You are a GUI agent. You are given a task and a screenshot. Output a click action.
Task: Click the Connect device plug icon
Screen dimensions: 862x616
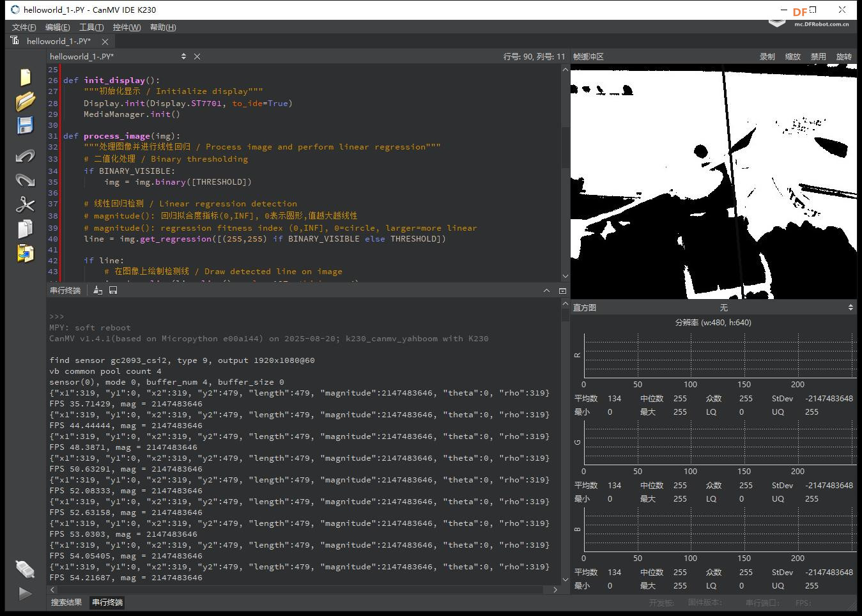click(x=25, y=568)
